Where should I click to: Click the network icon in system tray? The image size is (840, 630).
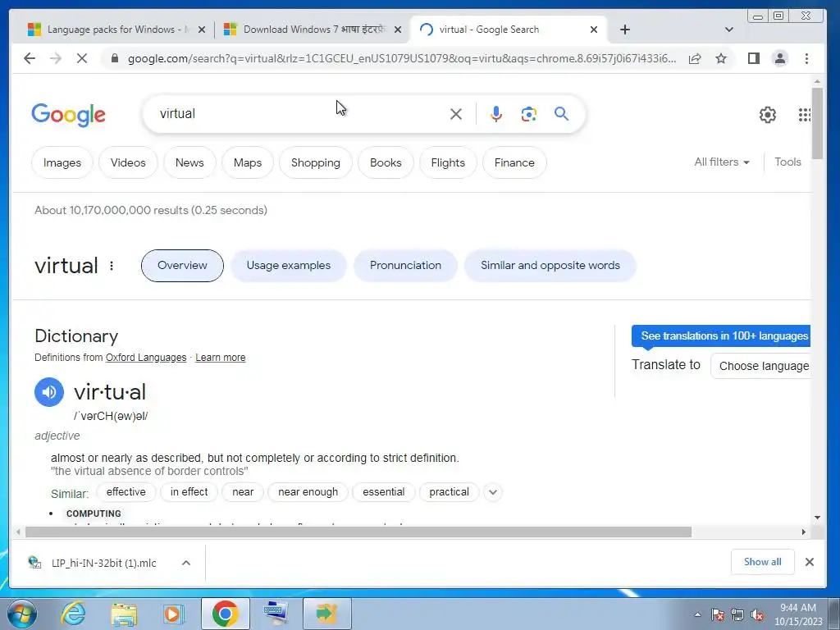(737, 614)
